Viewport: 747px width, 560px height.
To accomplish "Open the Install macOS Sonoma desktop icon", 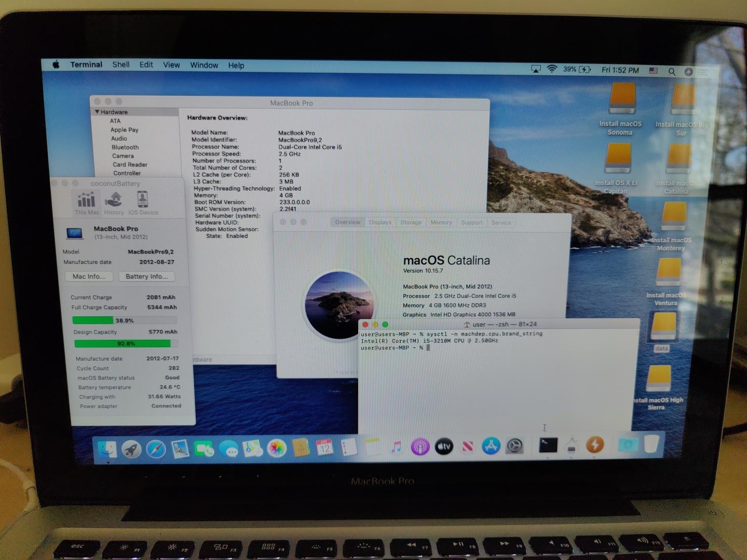I will click(621, 99).
